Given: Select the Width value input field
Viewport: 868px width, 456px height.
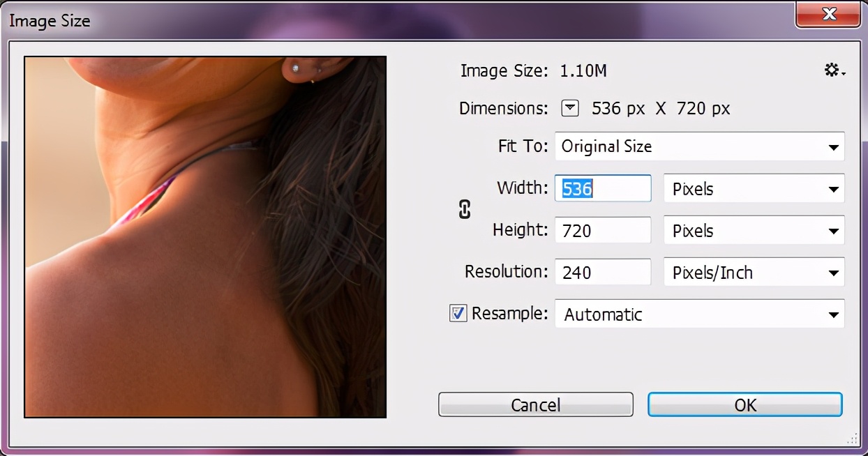Looking at the screenshot, I should point(602,188).
